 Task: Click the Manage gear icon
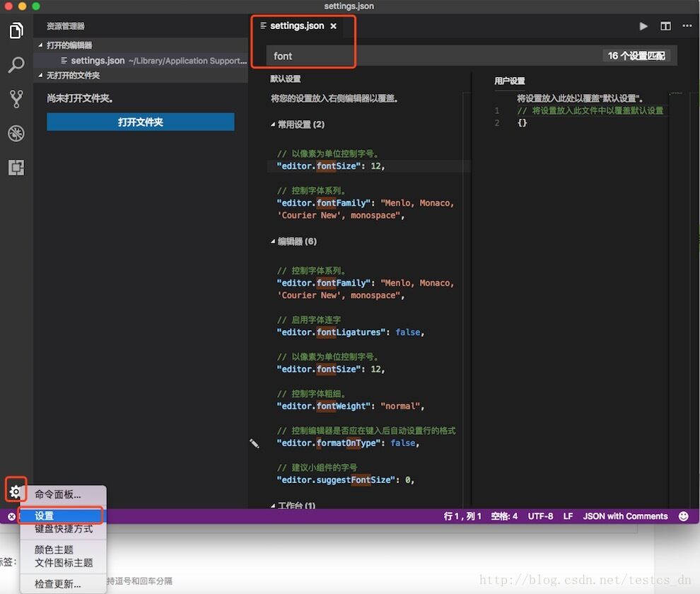(x=15, y=491)
